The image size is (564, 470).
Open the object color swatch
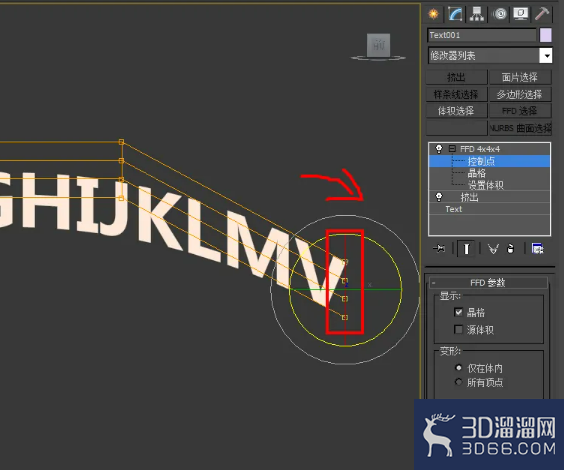tap(545, 35)
